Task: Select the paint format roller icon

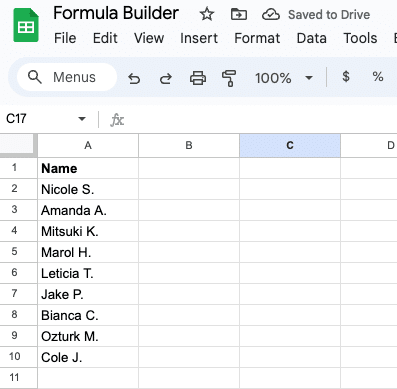Action: click(229, 78)
